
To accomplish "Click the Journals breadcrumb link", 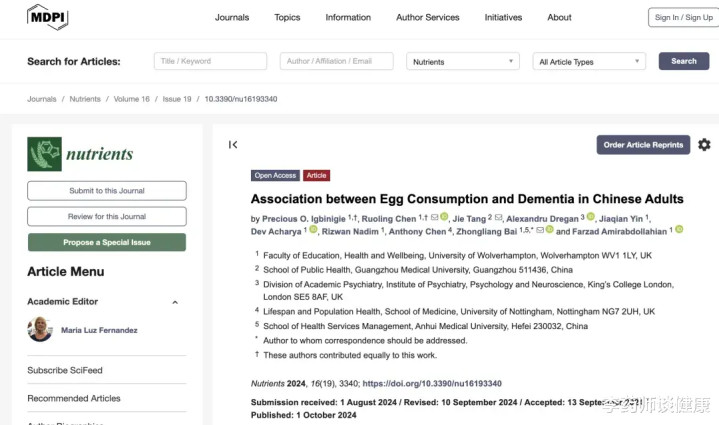I will (42, 99).
